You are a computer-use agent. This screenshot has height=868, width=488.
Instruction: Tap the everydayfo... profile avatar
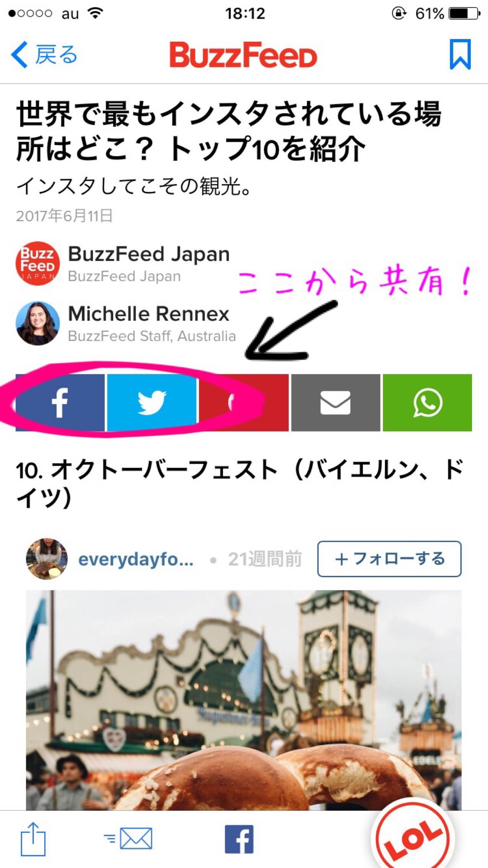point(47,559)
